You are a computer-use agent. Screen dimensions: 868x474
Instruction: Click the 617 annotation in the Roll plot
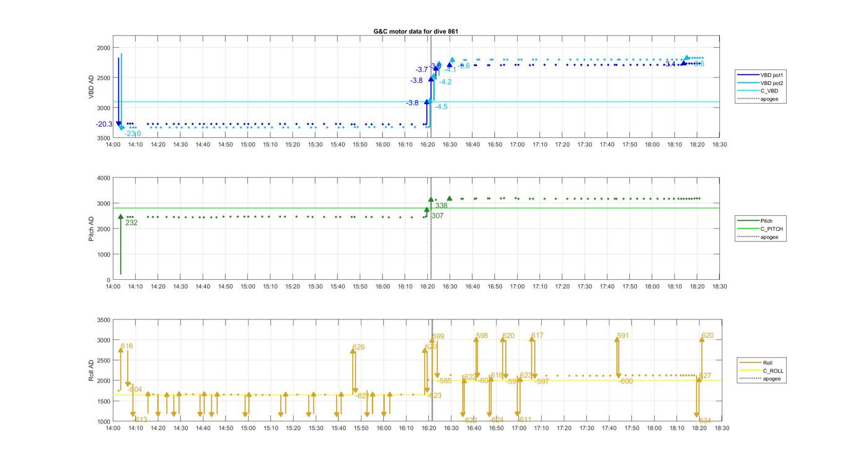[x=538, y=336]
